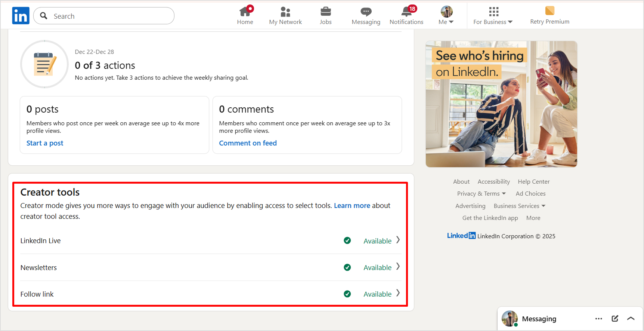Image resolution: width=644 pixels, height=331 pixels.
Task: Expand the Messaging panel with the chevron
Action: [631, 319]
